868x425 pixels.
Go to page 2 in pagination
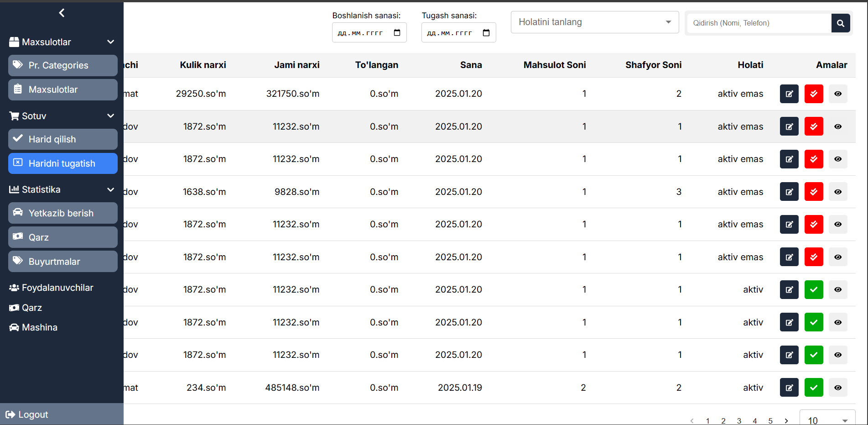pos(723,421)
